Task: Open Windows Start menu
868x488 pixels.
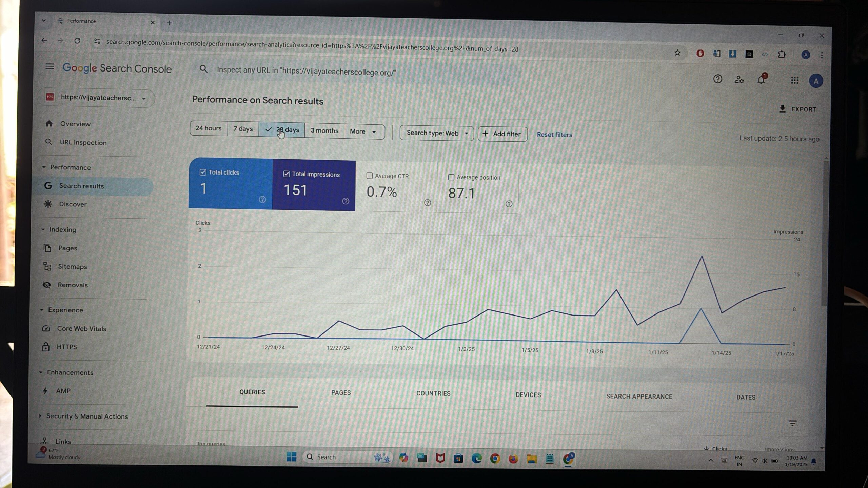Action: click(x=291, y=457)
